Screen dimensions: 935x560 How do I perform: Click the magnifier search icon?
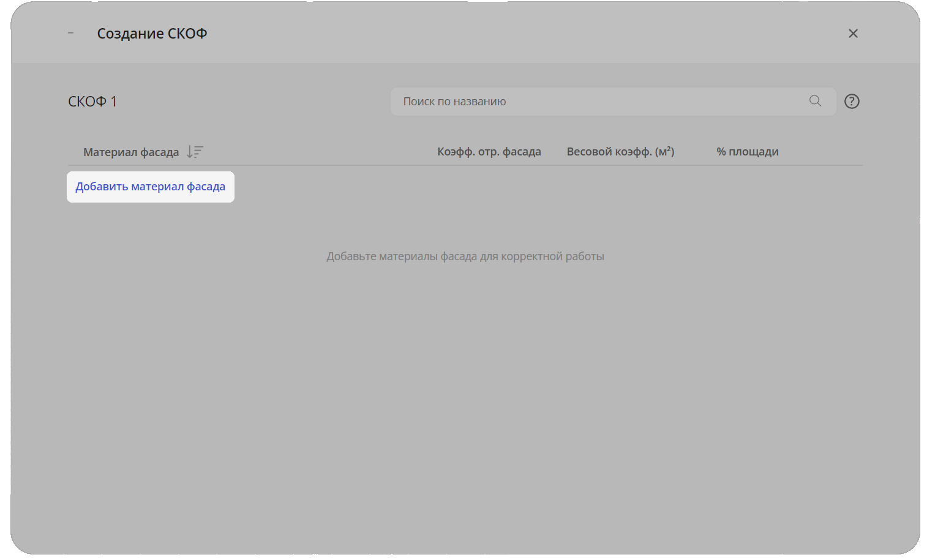(815, 101)
